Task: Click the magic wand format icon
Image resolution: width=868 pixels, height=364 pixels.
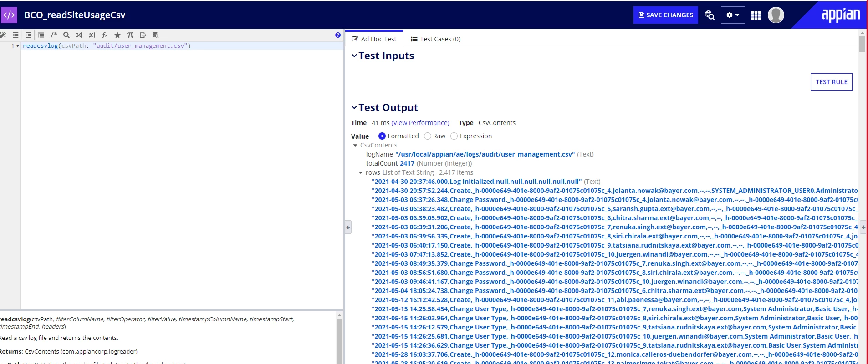Action: click(3, 35)
